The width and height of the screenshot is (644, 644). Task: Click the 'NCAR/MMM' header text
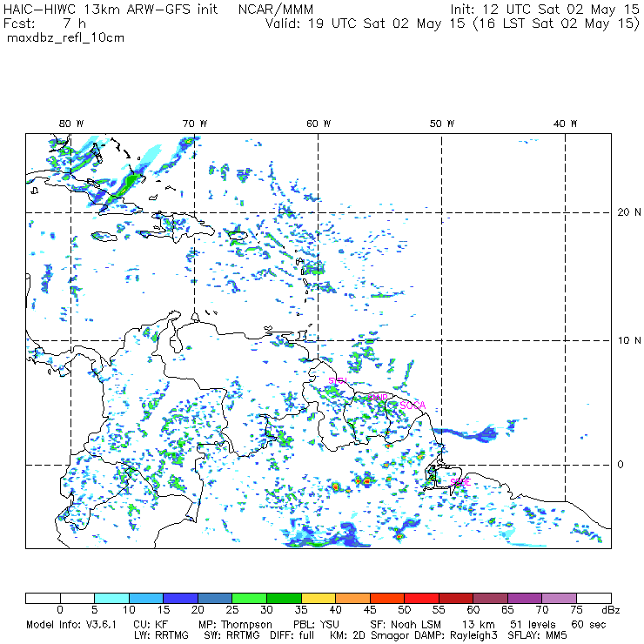276,9
